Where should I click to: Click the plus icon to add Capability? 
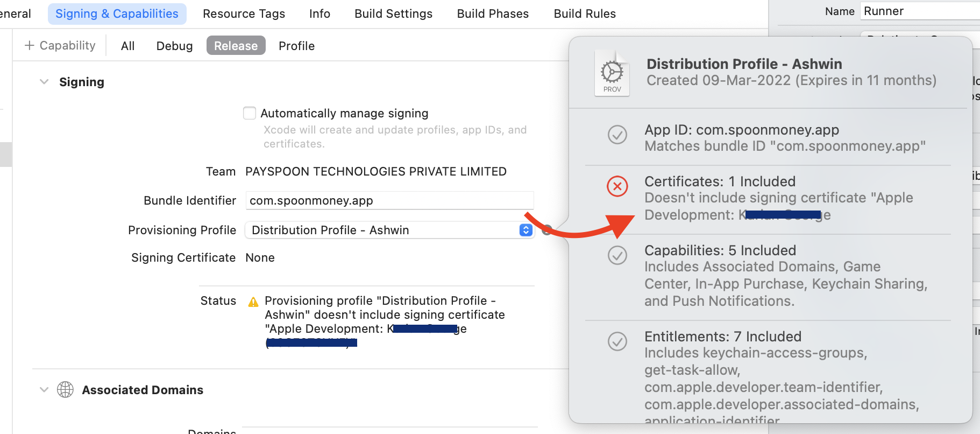click(30, 46)
